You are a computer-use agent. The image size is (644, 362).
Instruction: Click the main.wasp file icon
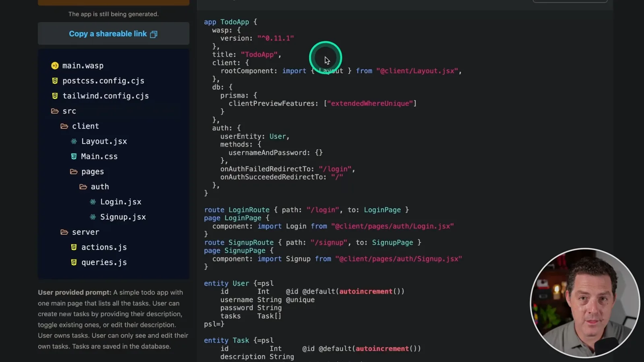[x=55, y=66]
